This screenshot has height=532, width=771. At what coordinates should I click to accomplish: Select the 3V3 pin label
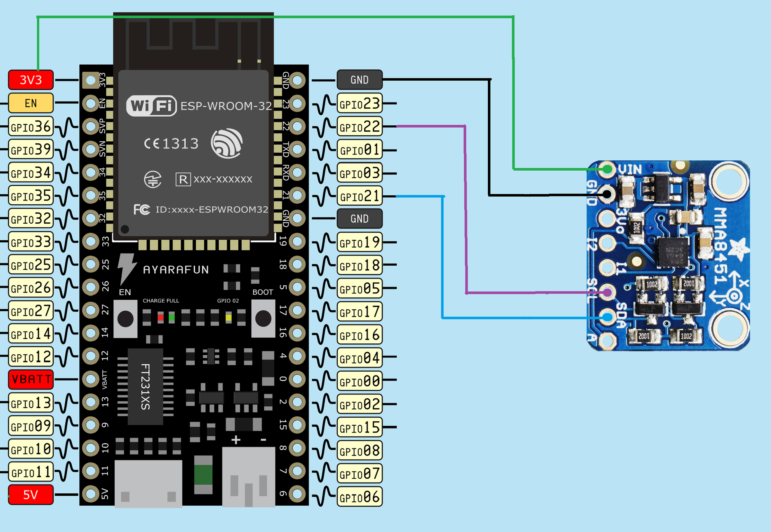click(30, 80)
